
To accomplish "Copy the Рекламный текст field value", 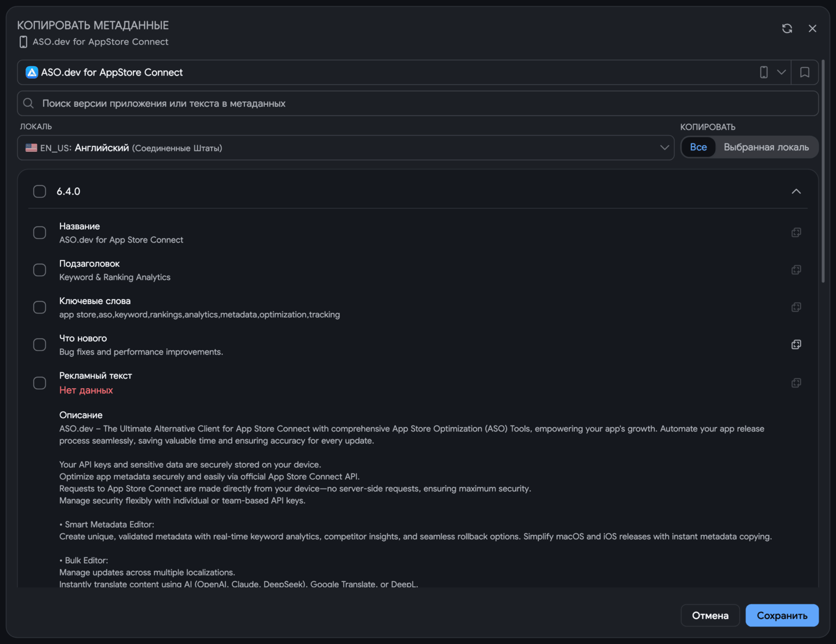I will pos(796,383).
